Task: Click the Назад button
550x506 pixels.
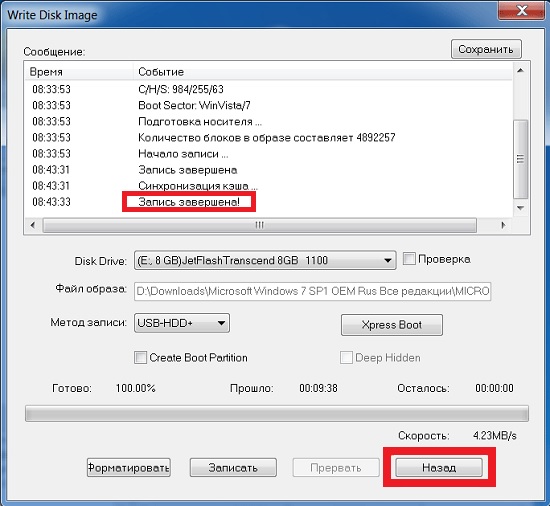Action: click(x=439, y=467)
